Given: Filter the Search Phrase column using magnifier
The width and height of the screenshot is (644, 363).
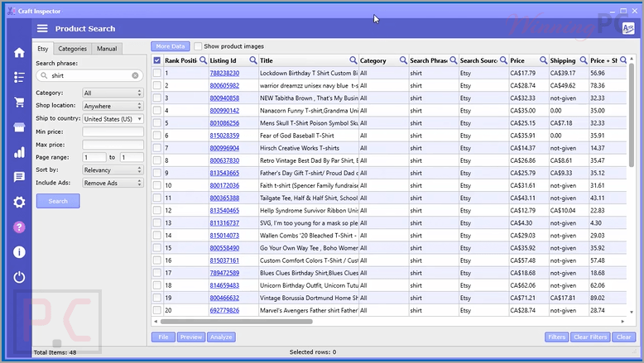Looking at the screenshot, I should click(x=454, y=60).
